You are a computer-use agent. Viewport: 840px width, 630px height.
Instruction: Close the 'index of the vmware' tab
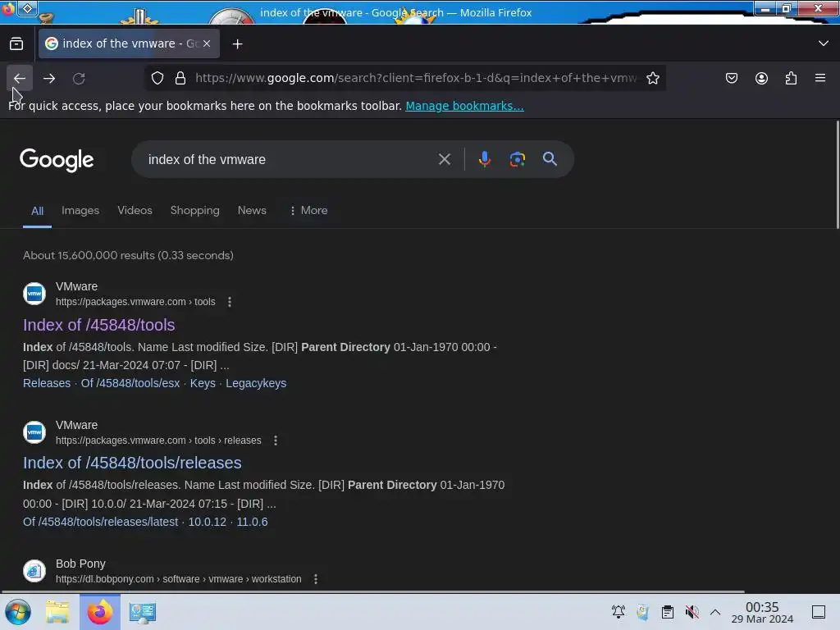[207, 43]
